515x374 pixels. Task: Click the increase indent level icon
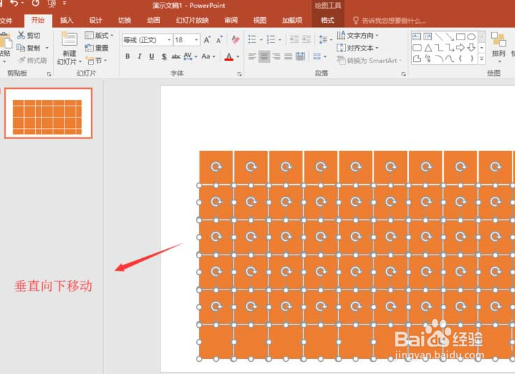click(306, 40)
